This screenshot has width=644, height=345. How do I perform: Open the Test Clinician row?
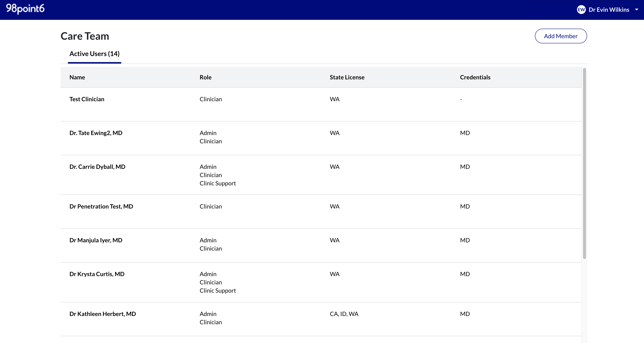[321, 104]
